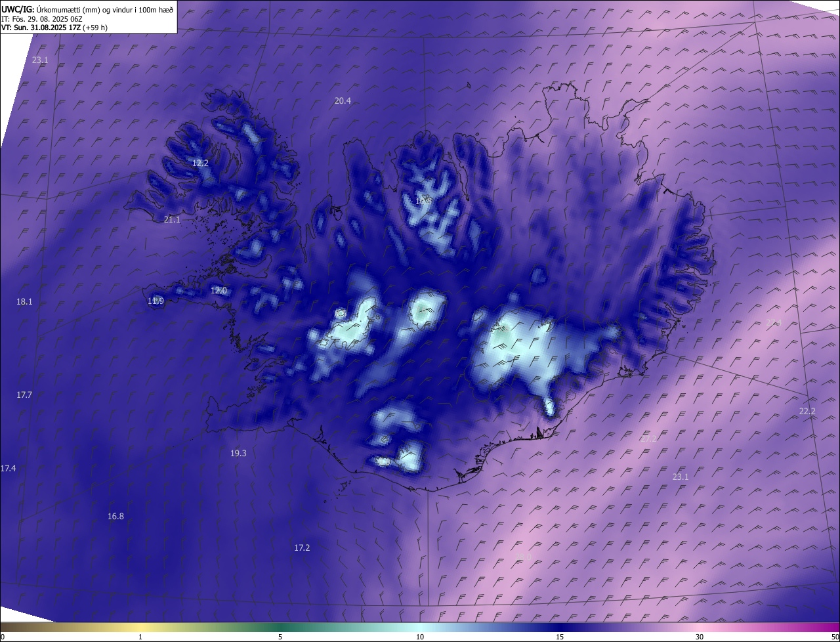Click the '0' tick on the colour scale

pos(2,637)
